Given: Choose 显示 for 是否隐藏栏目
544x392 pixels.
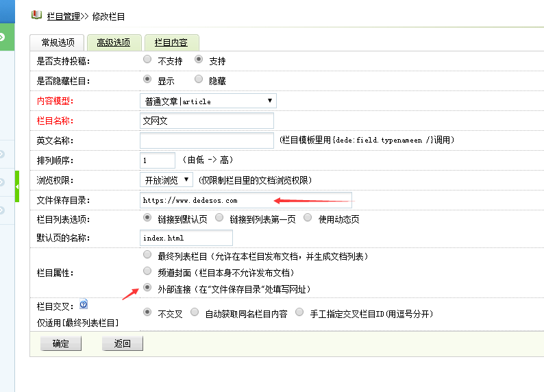Looking at the screenshot, I should (x=147, y=79).
